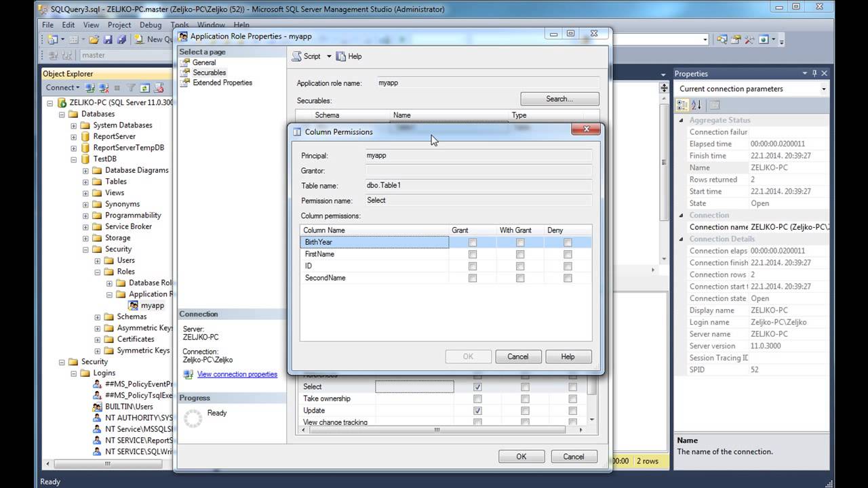Select Alphabetical A-Z sort icon in Properties
The width and height of the screenshot is (868, 488).
click(x=696, y=104)
